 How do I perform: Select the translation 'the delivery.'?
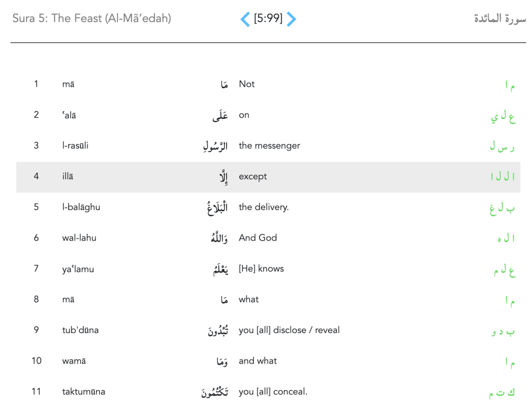click(264, 207)
